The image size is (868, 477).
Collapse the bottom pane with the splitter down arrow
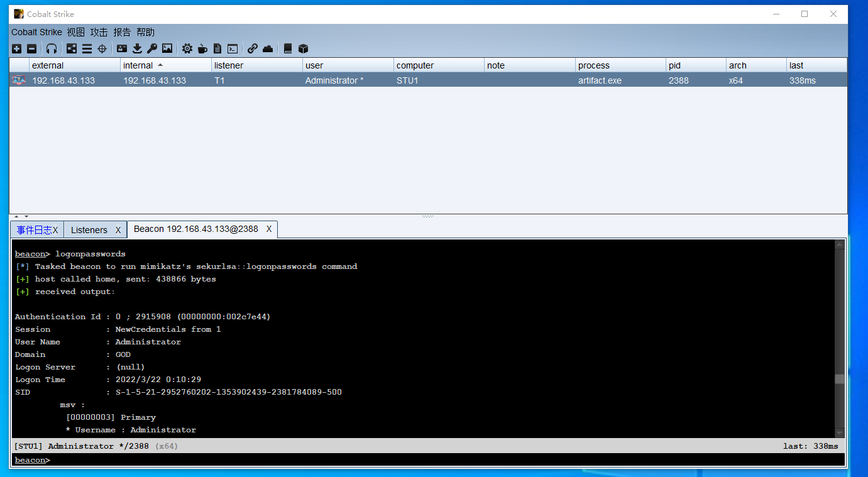[x=26, y=217]
